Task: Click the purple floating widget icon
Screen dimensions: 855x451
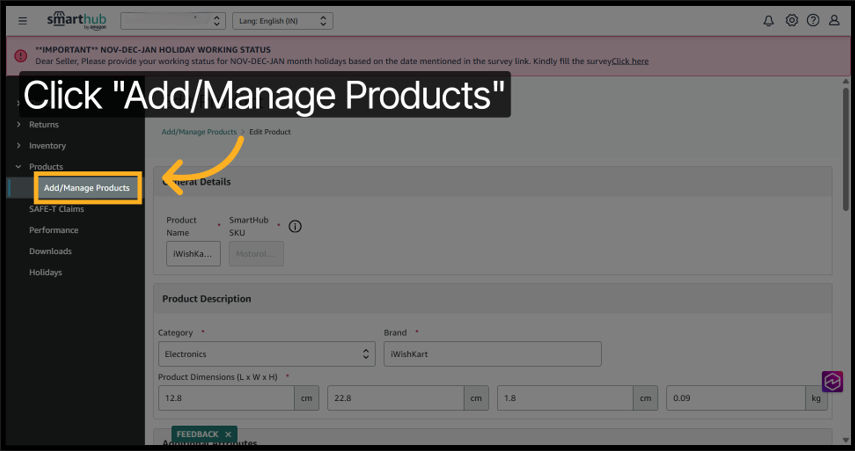Action: tap(833, 382)
